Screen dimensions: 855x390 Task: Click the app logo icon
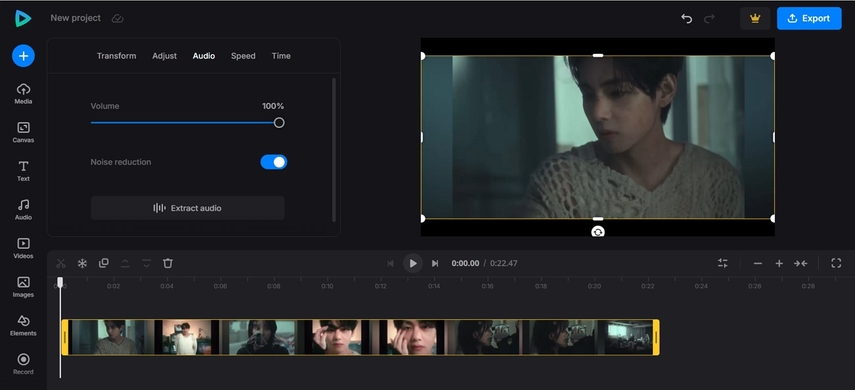23,19
